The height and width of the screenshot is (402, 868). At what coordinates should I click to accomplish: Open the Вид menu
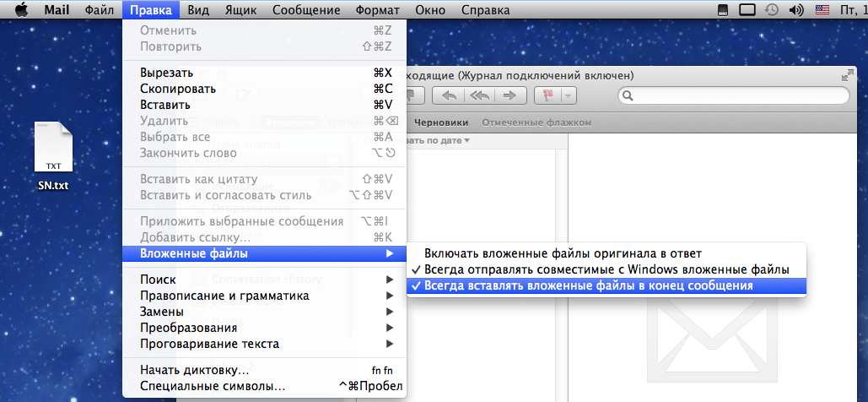tap(197, 10)
